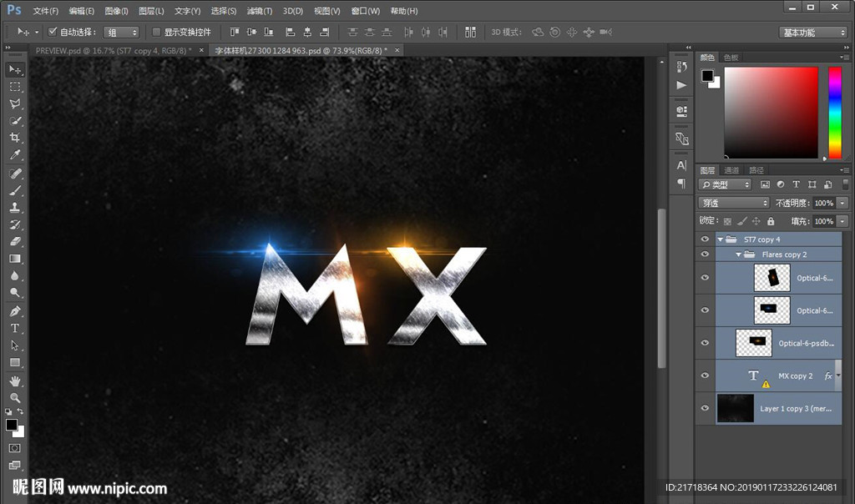Select the Pen tool

point(15,310)
